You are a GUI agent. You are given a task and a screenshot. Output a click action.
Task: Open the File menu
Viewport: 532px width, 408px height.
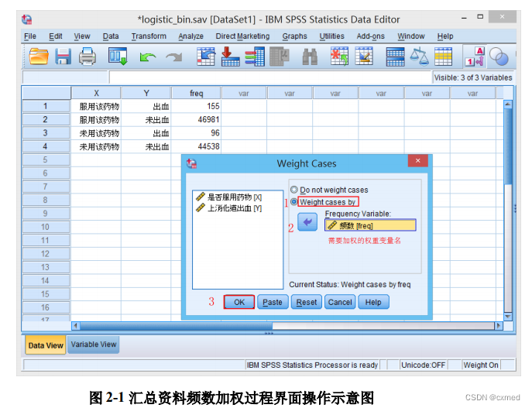click(x=30, y=36)
